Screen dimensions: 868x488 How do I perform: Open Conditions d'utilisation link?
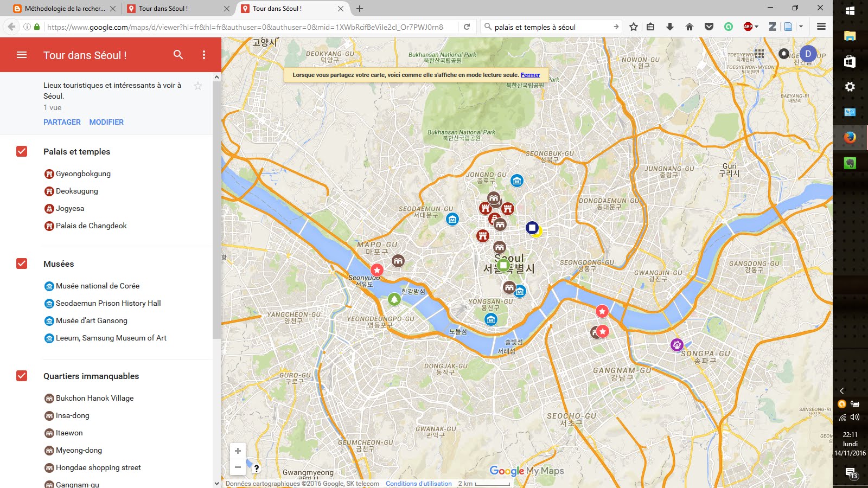(419, 484)
